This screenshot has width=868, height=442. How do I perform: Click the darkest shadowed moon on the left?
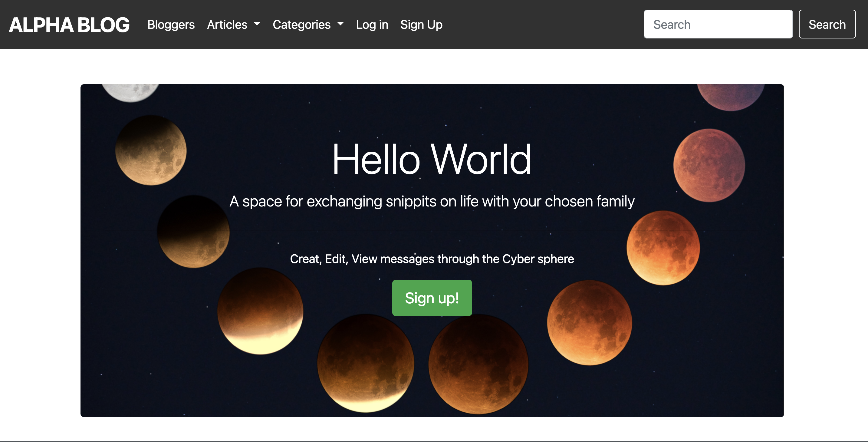(x=193, y=232)
